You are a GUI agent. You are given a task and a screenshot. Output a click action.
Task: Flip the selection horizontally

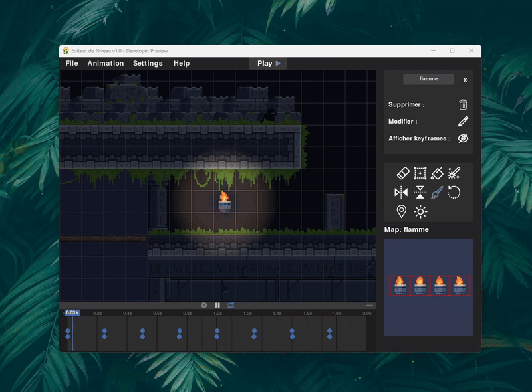pos(401,193)
